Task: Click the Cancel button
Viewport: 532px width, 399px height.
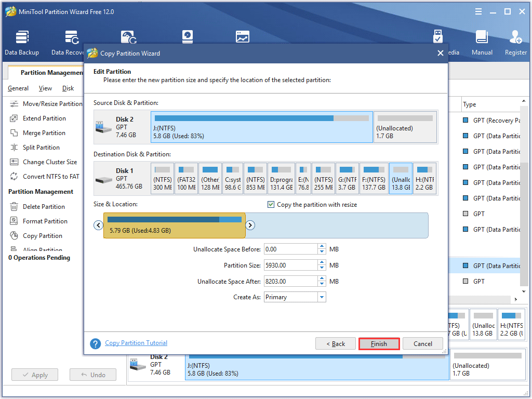Action: 423,344
